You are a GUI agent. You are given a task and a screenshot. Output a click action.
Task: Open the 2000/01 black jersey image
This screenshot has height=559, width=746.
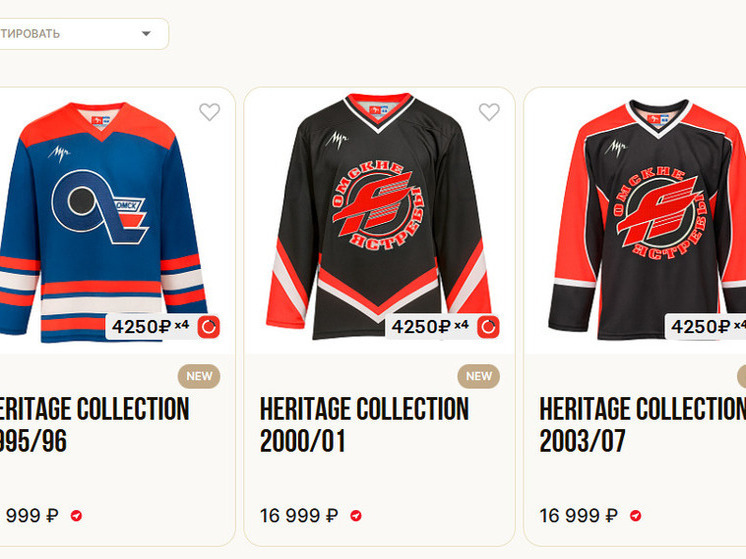pyautogui.click(x=379, y=220)
